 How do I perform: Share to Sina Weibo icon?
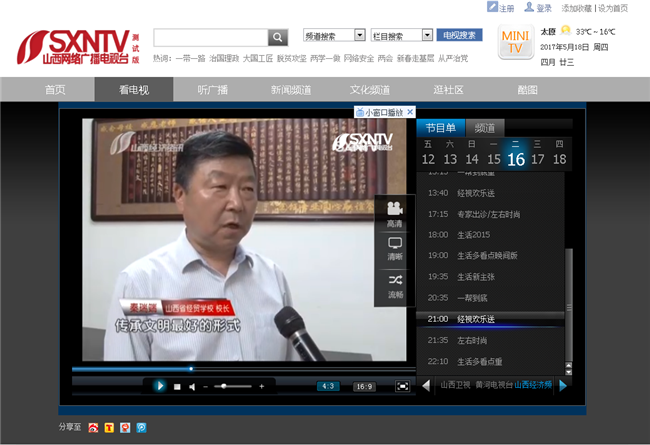coord(93,428)
